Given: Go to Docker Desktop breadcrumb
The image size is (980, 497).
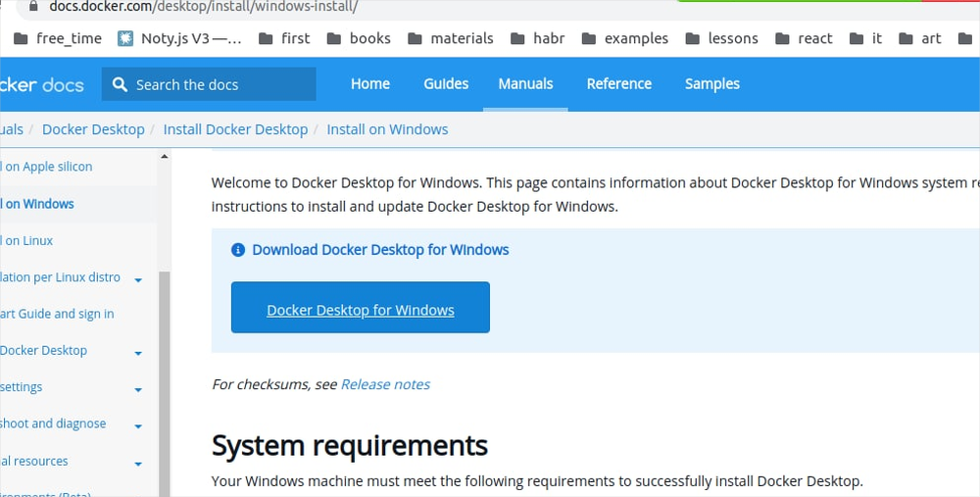Looking at the screenshot, I should (93, 129).
